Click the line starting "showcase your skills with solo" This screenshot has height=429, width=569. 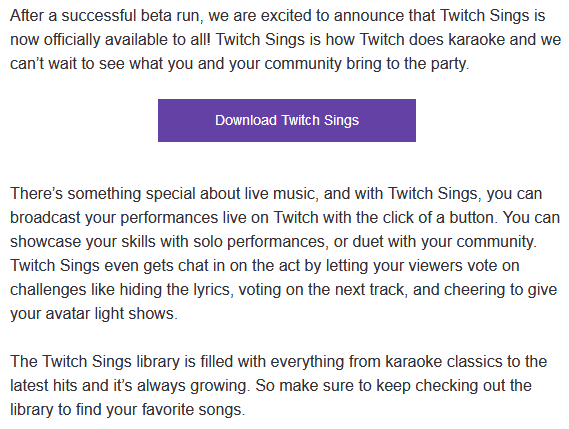[273, 241]
